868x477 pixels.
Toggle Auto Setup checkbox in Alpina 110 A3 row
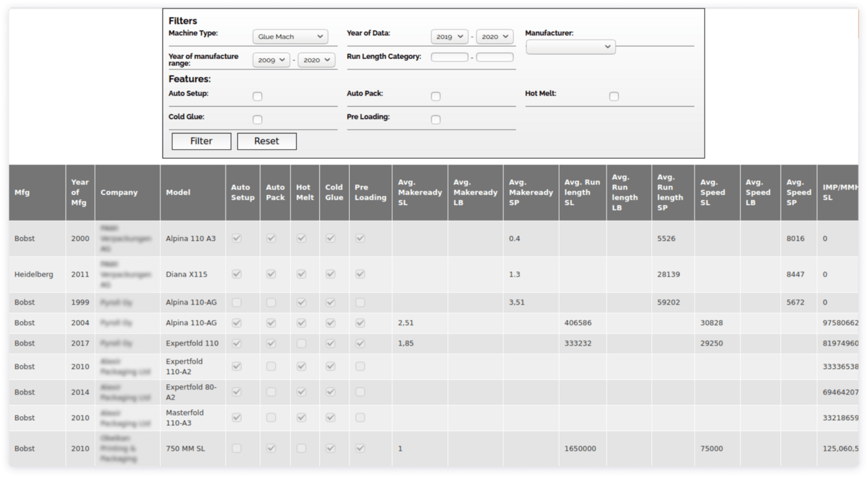[236, 238]
